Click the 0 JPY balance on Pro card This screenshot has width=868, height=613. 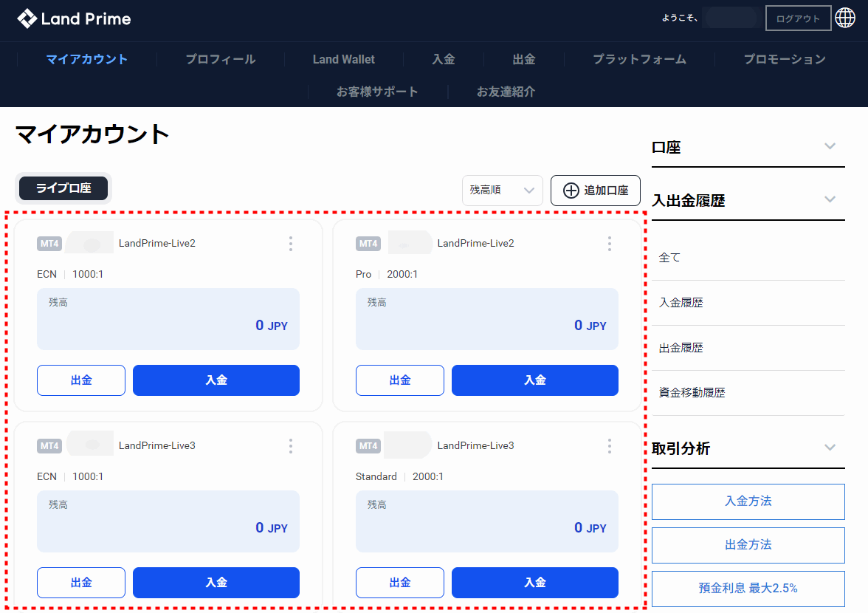590,326
